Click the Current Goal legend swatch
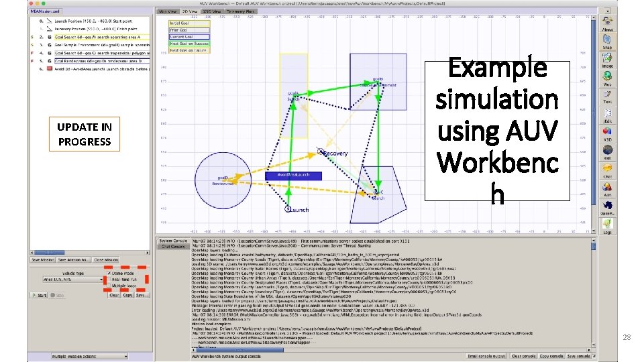This screenshot has height=362, width=644. 189,37
